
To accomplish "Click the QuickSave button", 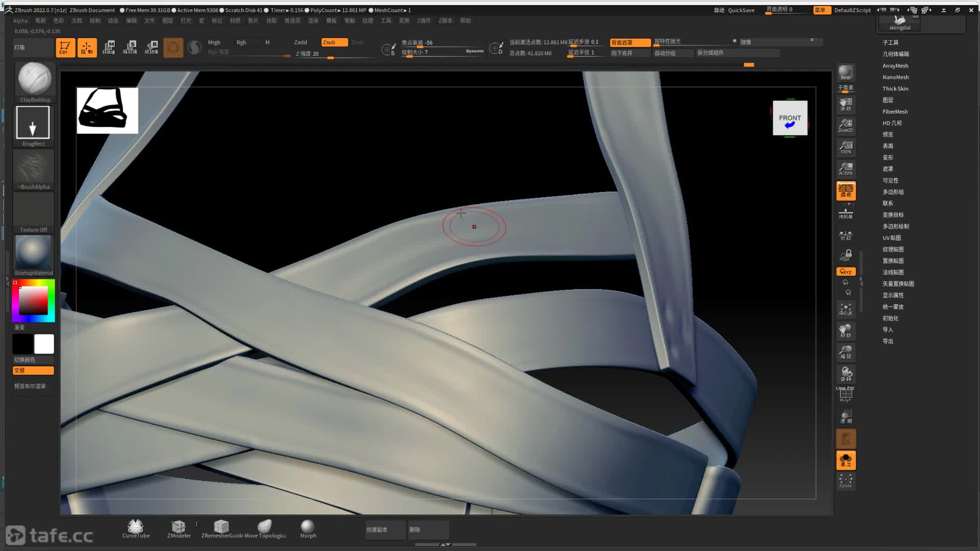I will 741,10.
